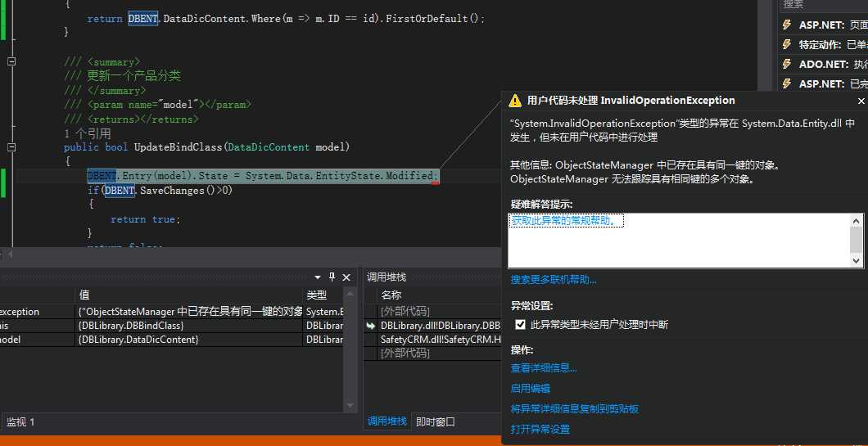This screenshot has width=868, height=446.
Task: Click the watch panel vertical scrollbar down arrow
Action: click(x=350, y=405)
